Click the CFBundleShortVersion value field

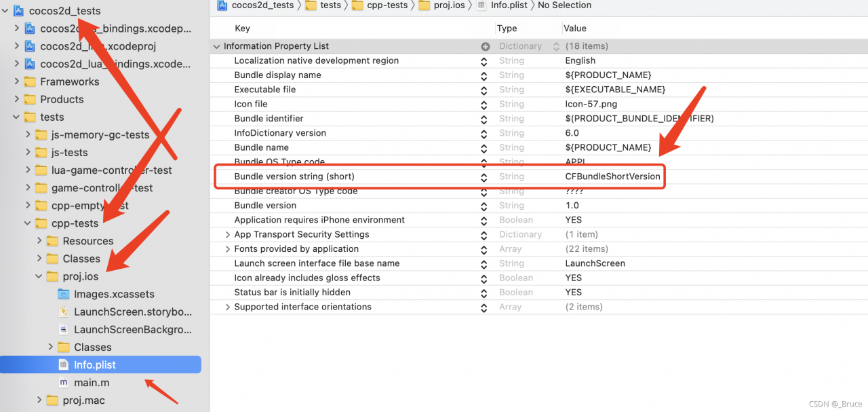point(612,176)
